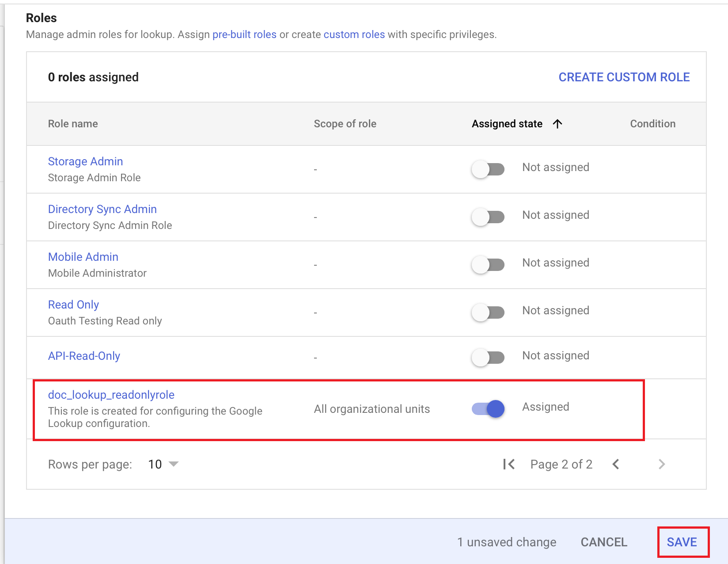Click the next page arrow
Screen dimensions: 728x564
coord(661,464)
